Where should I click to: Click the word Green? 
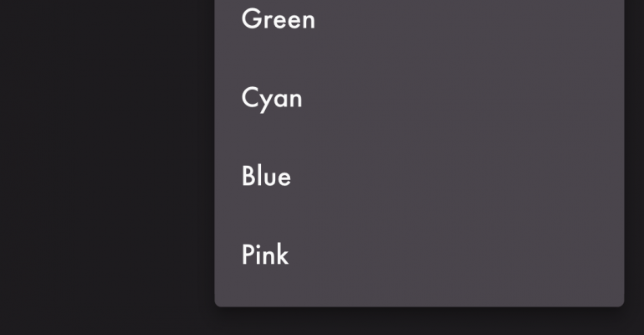pos(278,19)
